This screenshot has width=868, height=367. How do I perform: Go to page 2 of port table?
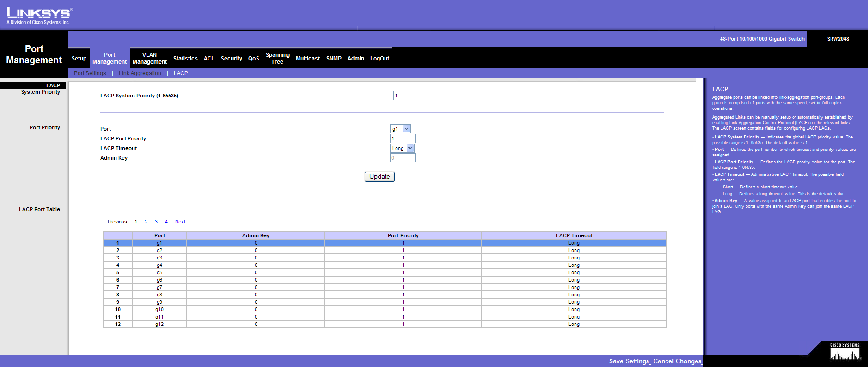146,222
